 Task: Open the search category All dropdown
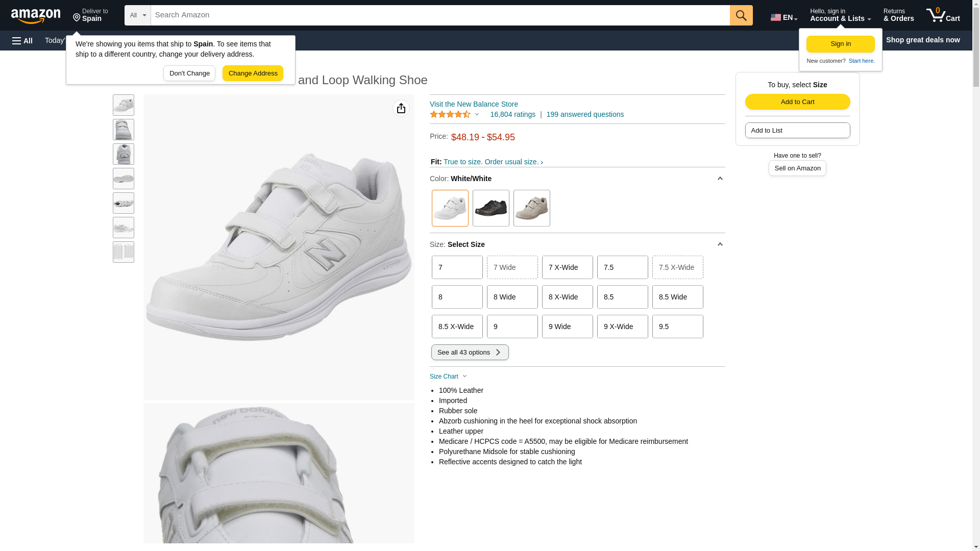point(138,15)
